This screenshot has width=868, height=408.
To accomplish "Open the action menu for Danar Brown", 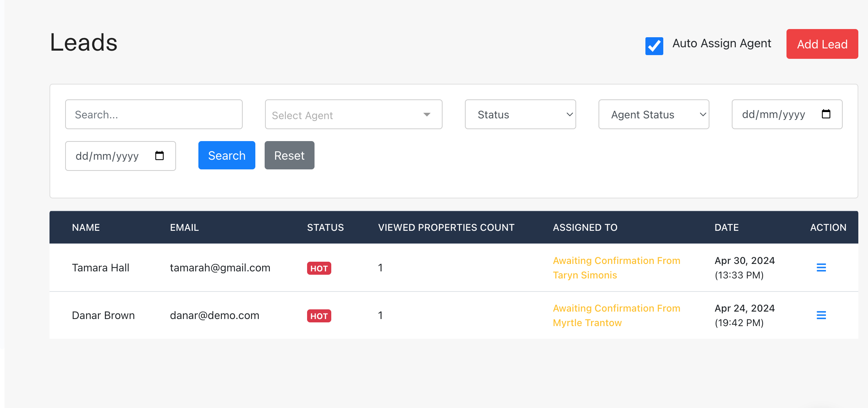I will click(x=821, y=315).
